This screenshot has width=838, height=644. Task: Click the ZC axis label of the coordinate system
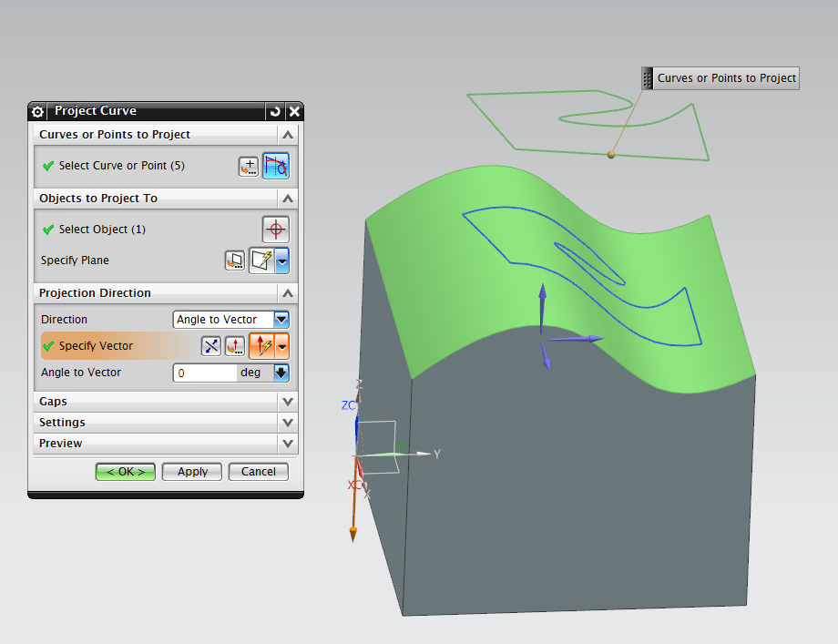coord(348,405)
